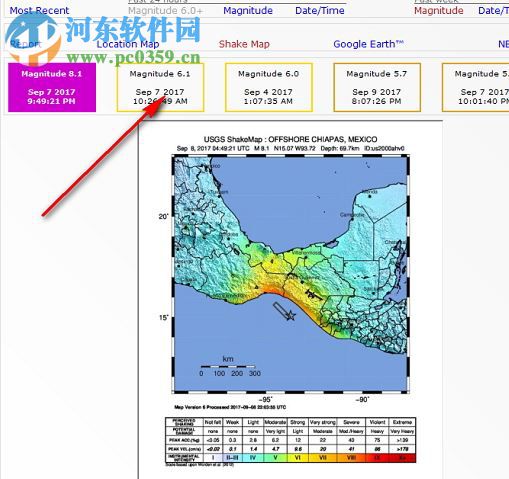Select the Magnitude 5.7 Sep 9 2017 box
This screenshot has height=479, width=509.
(x=377, y=87)
